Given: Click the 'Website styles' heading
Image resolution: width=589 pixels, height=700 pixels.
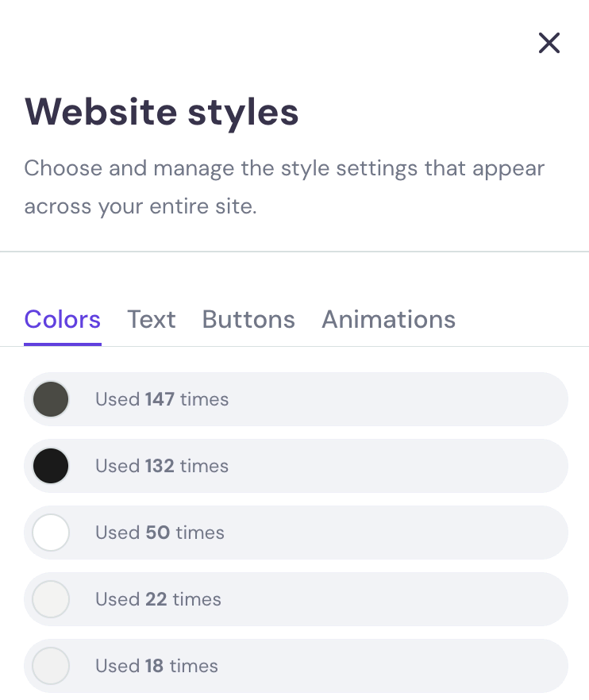Looking at the screenshot, I should [x=162, y=111].
